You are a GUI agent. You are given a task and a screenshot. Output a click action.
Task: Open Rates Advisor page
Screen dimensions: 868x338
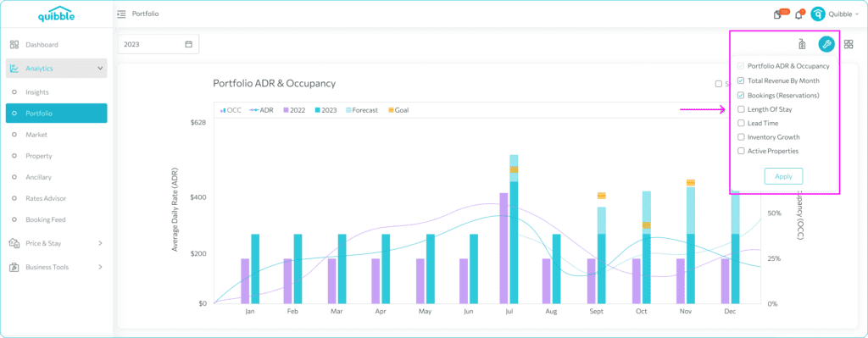pyautogui.click(x=46, y=198)
